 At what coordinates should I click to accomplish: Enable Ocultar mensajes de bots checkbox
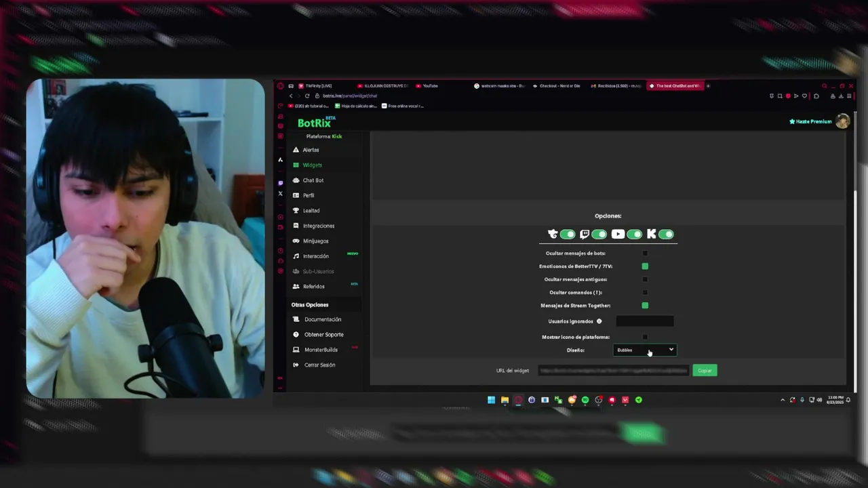pyautogui.click(x=645, y=253)
